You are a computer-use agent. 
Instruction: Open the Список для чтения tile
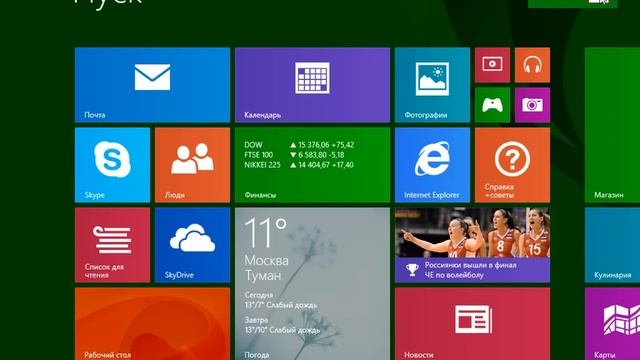[112, 245]
